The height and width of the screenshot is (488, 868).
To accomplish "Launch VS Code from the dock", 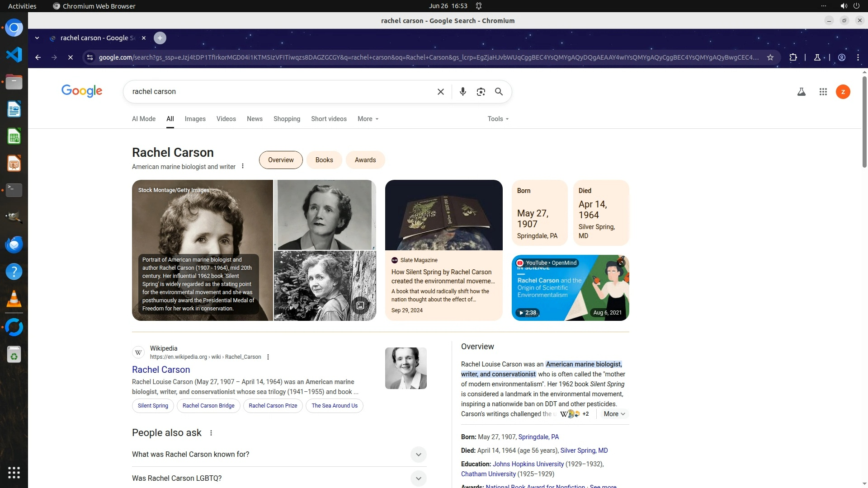I will coord(14,55).
